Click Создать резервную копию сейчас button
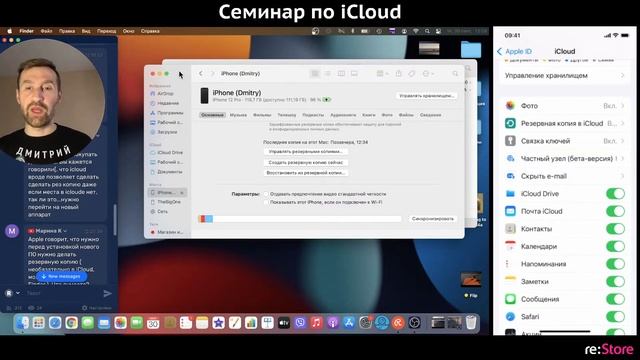640x360 pixels. (x=306, y=162)
